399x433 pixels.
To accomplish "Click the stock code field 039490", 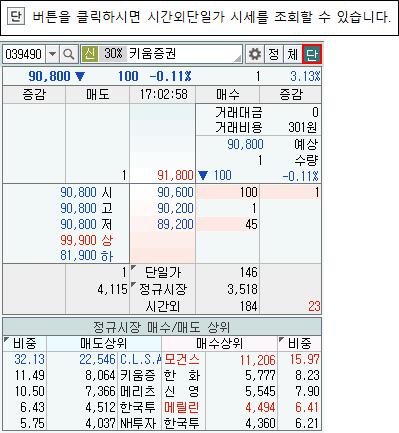I will [24, 54].
